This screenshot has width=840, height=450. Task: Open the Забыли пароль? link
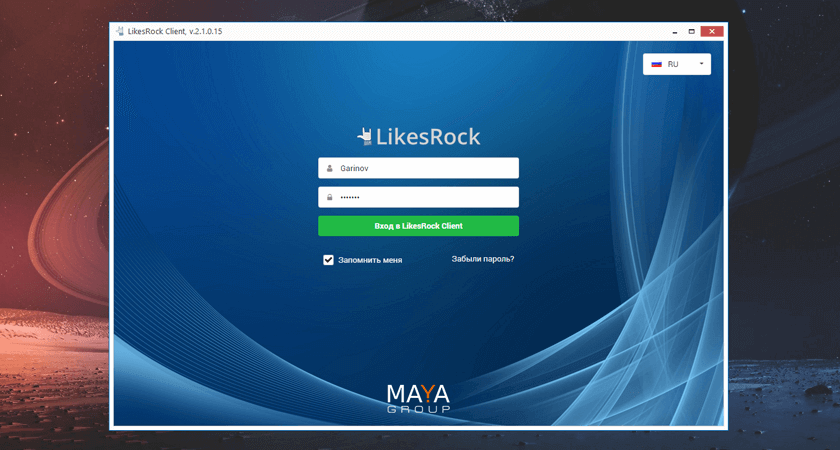[x=483, y=259]
